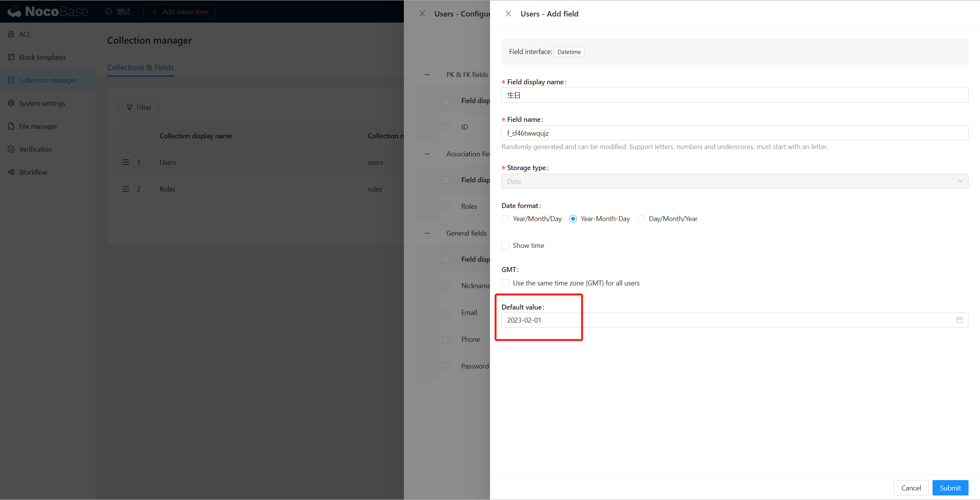Enable the Show time checkbox
The width and height of the screenshot is (980, 500).
tap(505, 246)
